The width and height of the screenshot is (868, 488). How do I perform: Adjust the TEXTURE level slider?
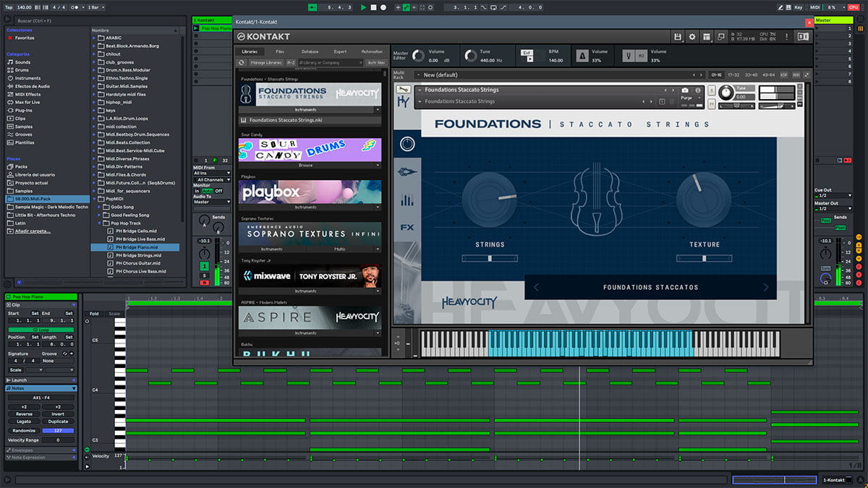point(704,258)
